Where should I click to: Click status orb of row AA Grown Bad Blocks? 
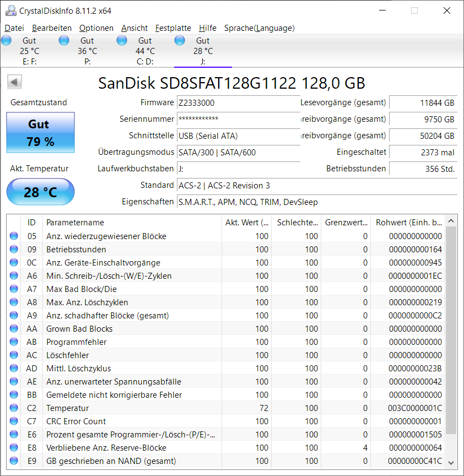[14, 328]
